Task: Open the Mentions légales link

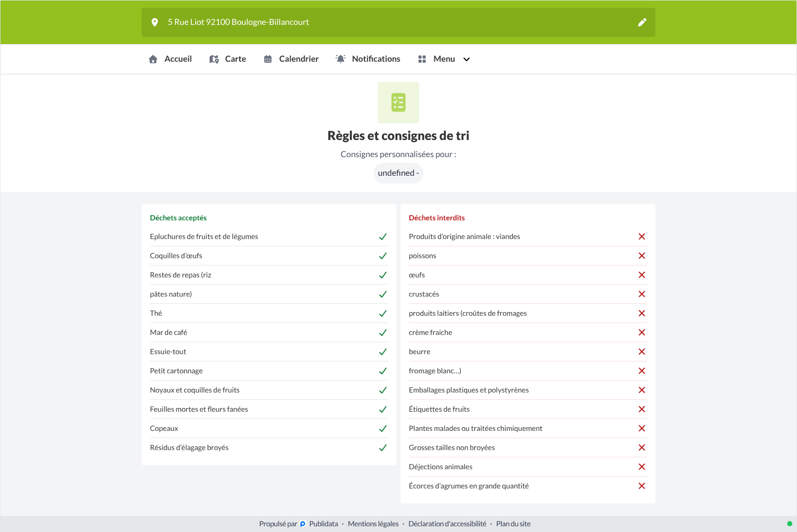Action: pos(373,524)
